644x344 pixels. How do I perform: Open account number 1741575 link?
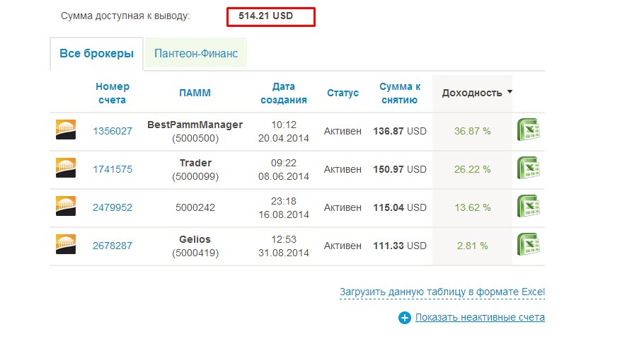point(113,169)
